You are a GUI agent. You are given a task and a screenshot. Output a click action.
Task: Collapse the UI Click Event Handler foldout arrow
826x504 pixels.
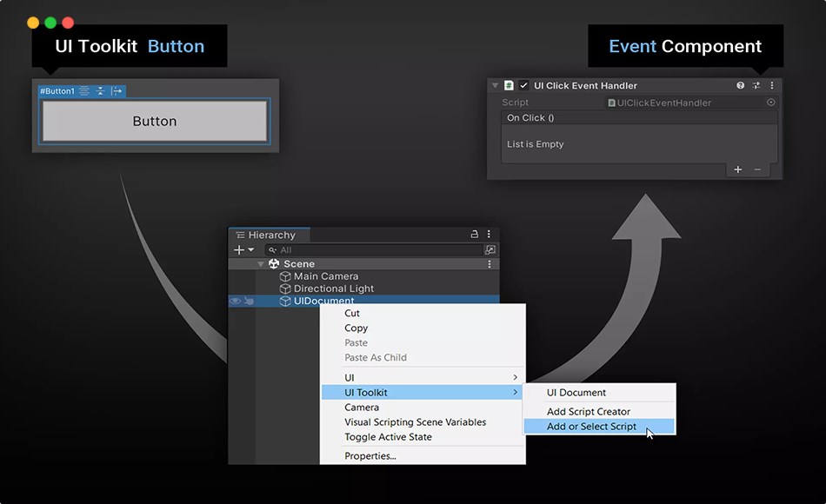click(494, 85)
